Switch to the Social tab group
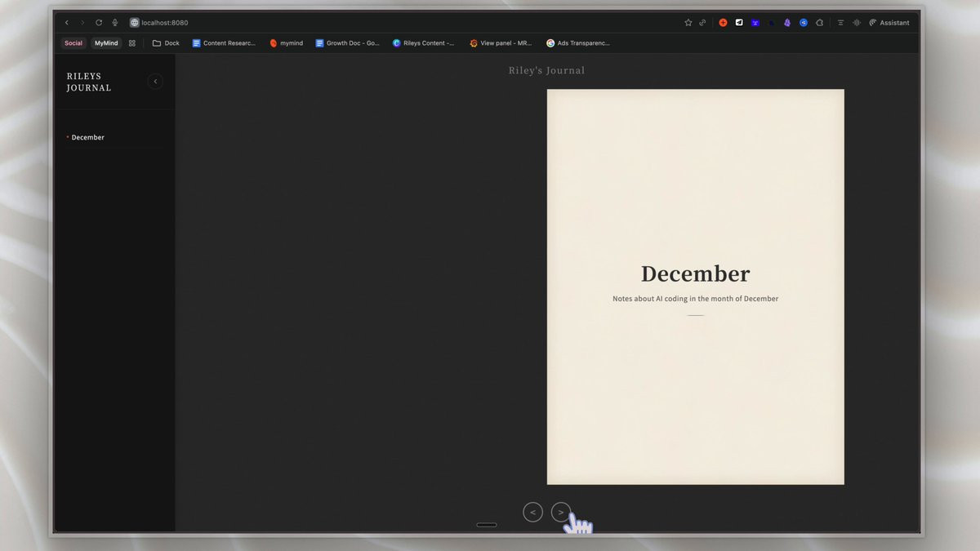The image size is (980, 551). pyautogui.click(x=73, y=43)
